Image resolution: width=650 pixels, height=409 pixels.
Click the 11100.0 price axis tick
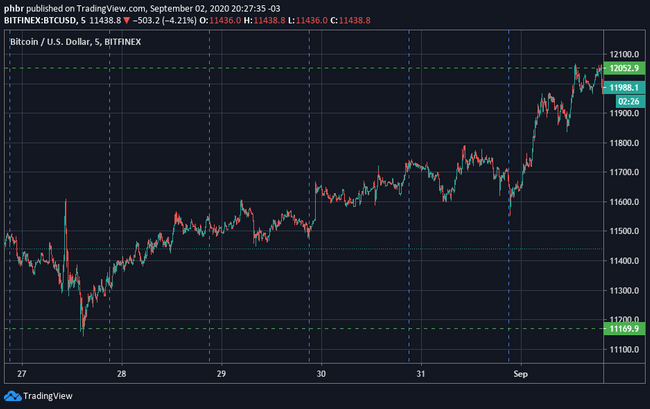[x=624, y=349]
